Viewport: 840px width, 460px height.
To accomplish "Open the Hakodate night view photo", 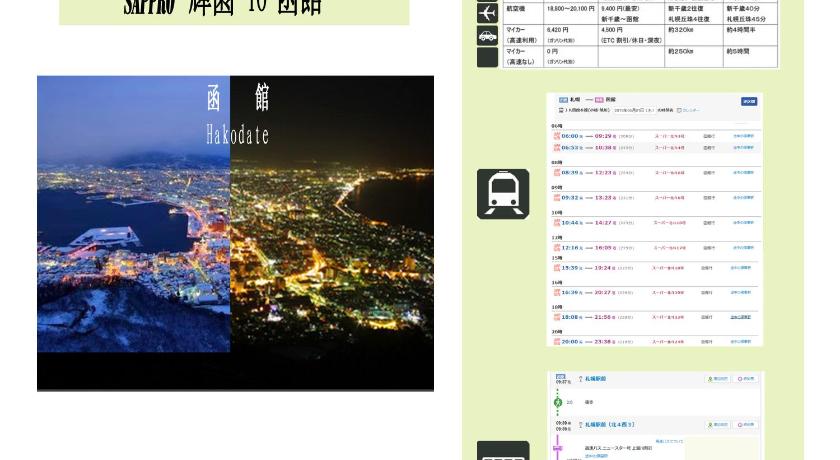I will 235,233.
